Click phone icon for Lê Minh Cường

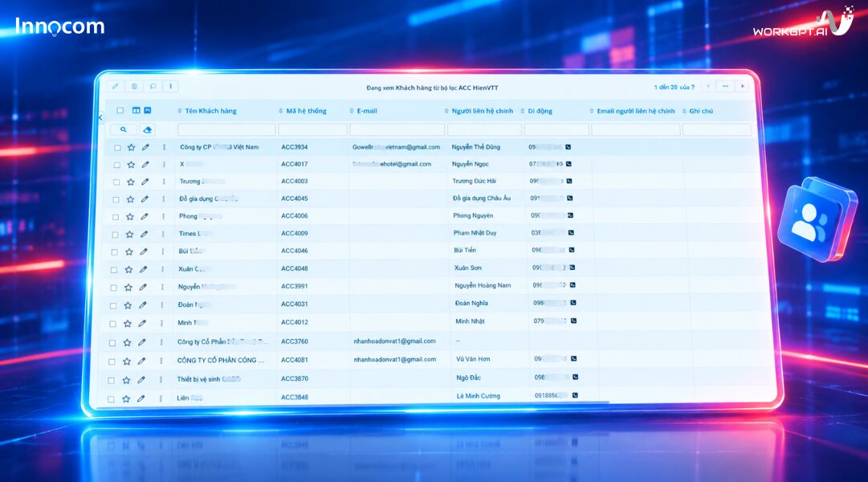pos(575,395)
